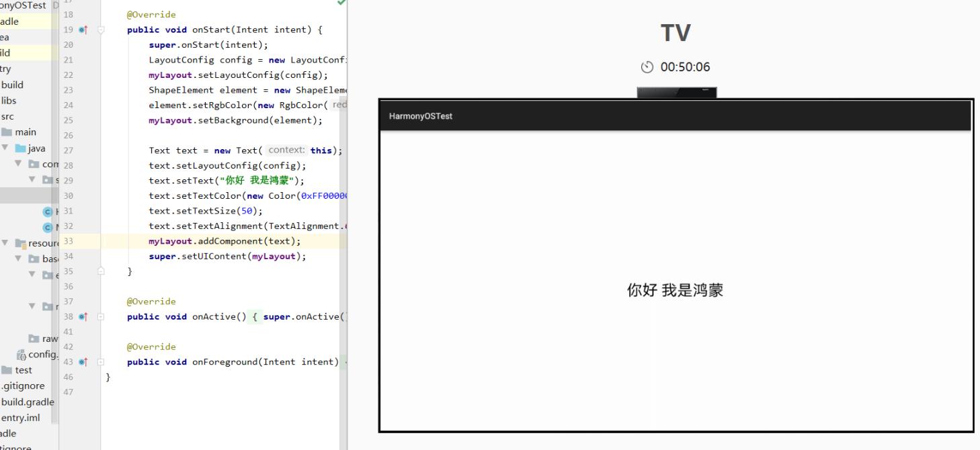The height and width of the screenshot is (450, 980).
Task: Unfold the onForeground method body
Action: tap(101, 363)
